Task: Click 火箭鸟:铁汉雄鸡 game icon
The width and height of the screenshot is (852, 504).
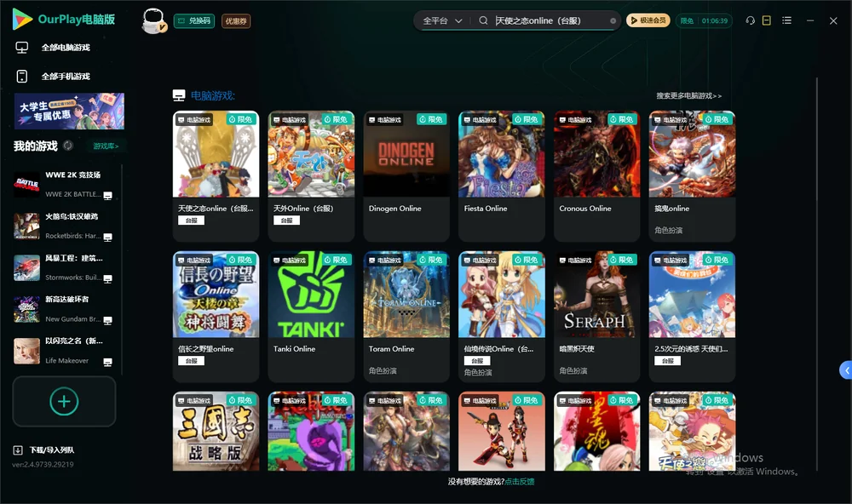Action: coord(26,226)
